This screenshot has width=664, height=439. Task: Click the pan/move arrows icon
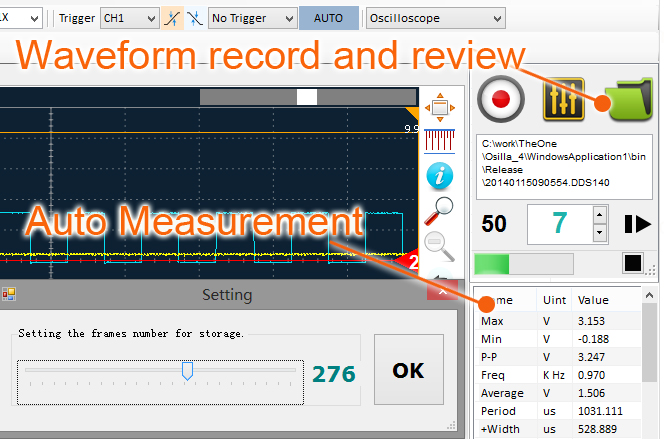point(439,106)
